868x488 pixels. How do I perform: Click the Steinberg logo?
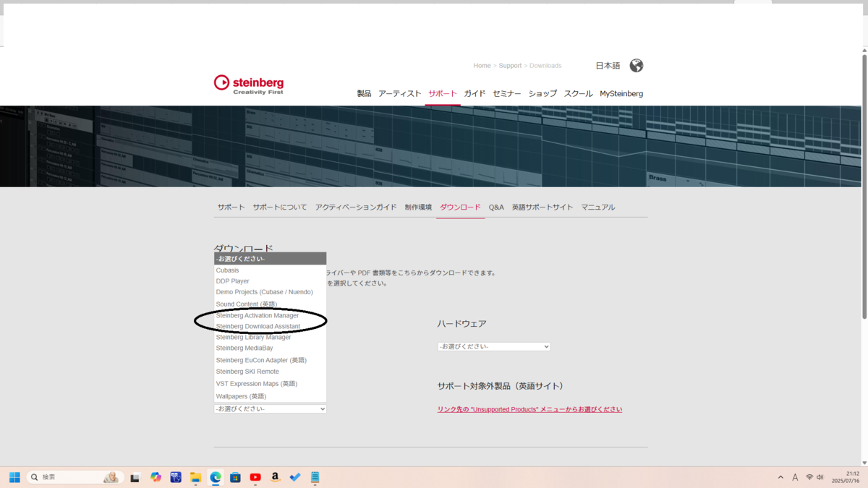(249, 84)
